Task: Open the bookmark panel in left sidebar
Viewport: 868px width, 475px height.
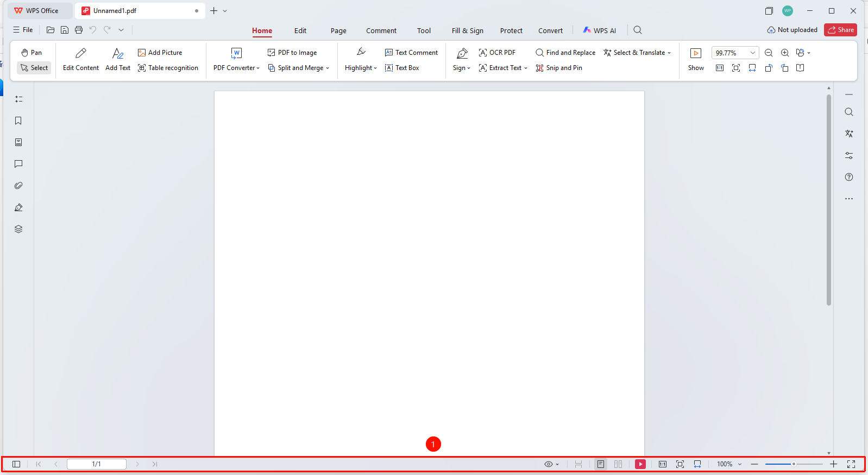Action: click(18, 121)
